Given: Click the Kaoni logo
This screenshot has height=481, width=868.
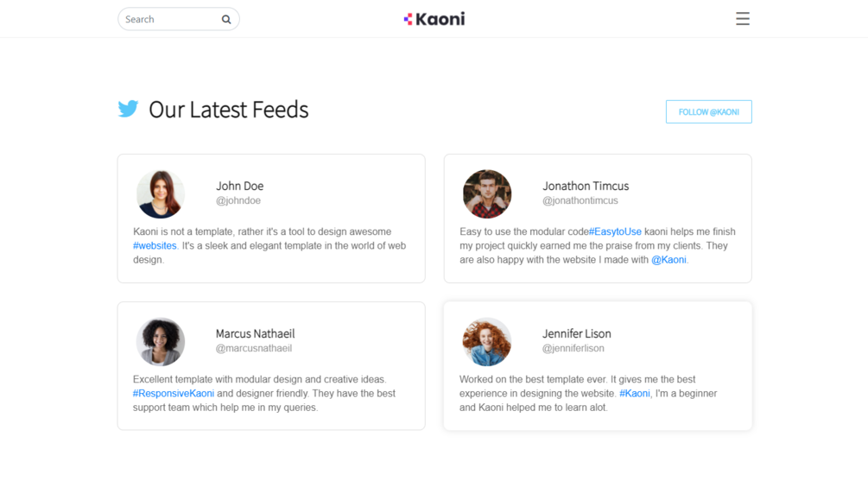Looking at the screenshot, I should click(x=434, y=19).
